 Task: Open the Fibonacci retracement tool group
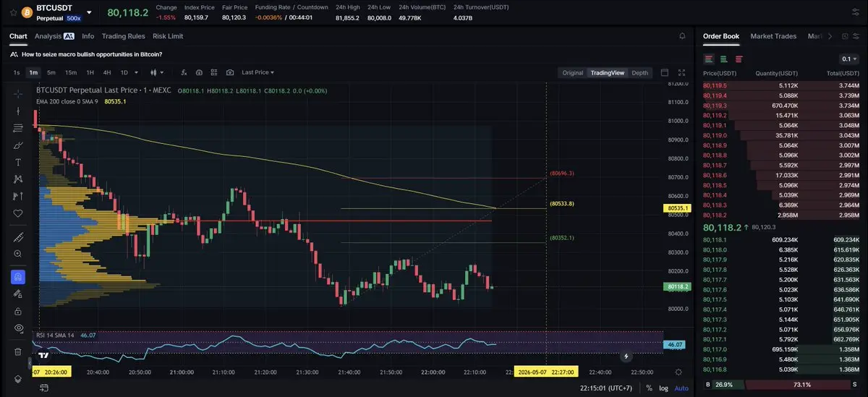point(18,128)
